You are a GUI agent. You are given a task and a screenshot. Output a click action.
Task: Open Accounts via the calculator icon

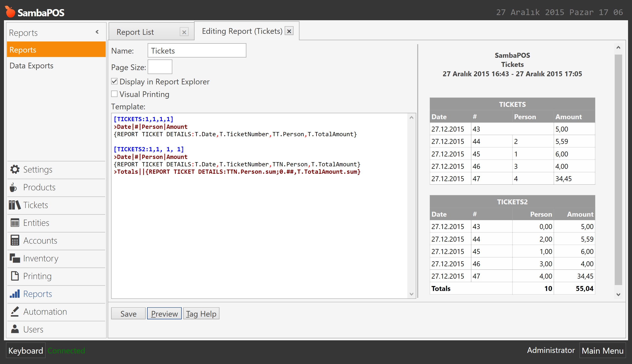pyautogui.click(x=15, y=240)
